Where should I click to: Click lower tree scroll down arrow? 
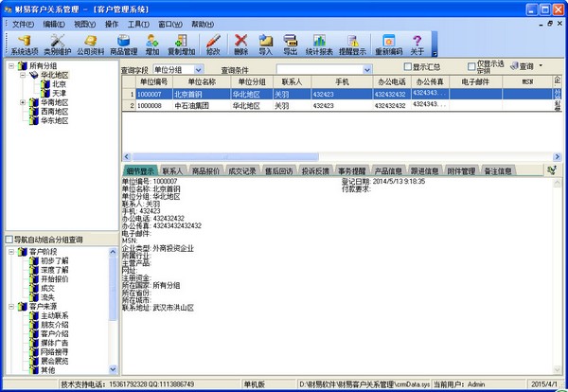tap(113, 369)
